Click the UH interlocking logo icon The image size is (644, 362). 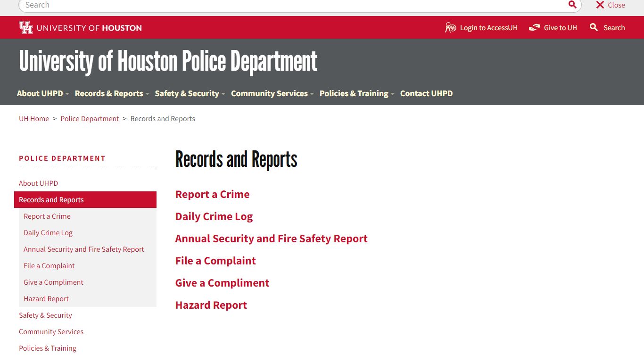26,27
